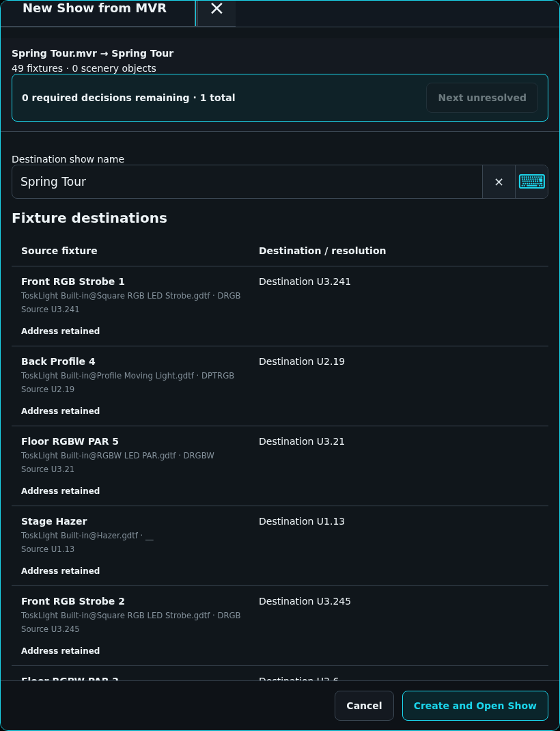Edit the Destination show name field
Viewport: 560px width, 731px height.
(x=247, y=182)
